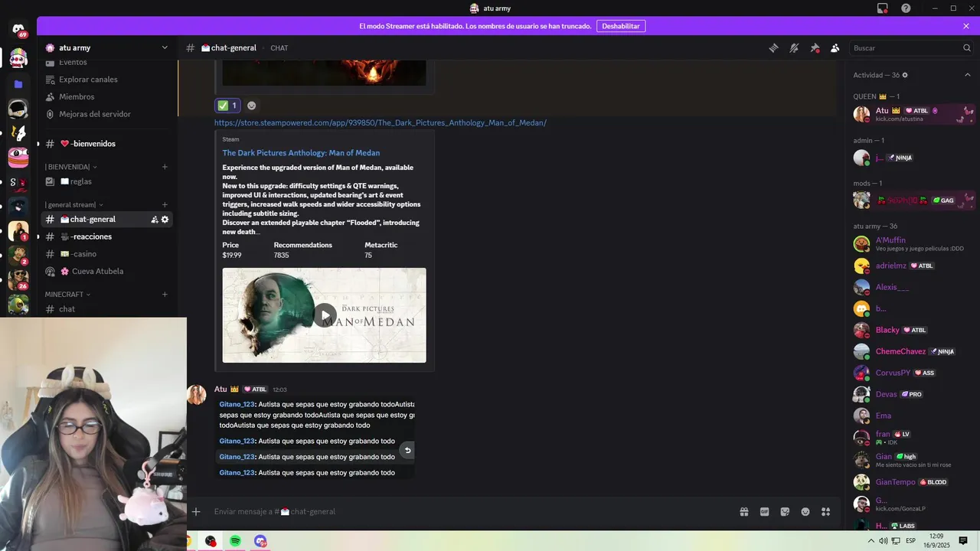Play the Man of Medan video
This screenshot has width=980, height=551.
coord(325,315)
